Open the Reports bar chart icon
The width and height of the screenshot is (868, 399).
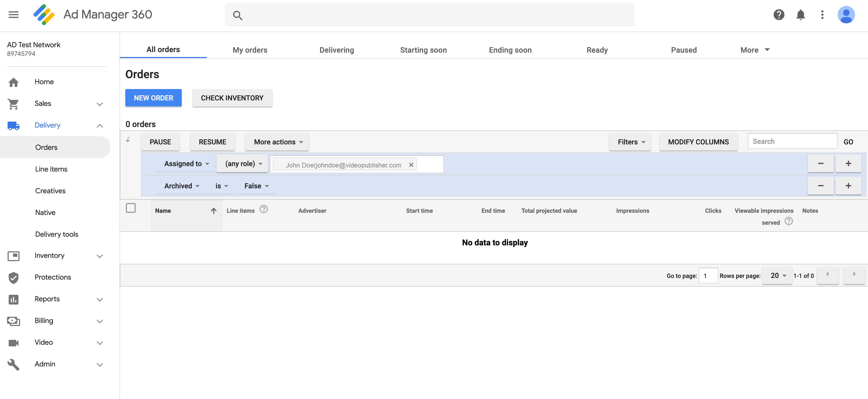click(14, 299)
